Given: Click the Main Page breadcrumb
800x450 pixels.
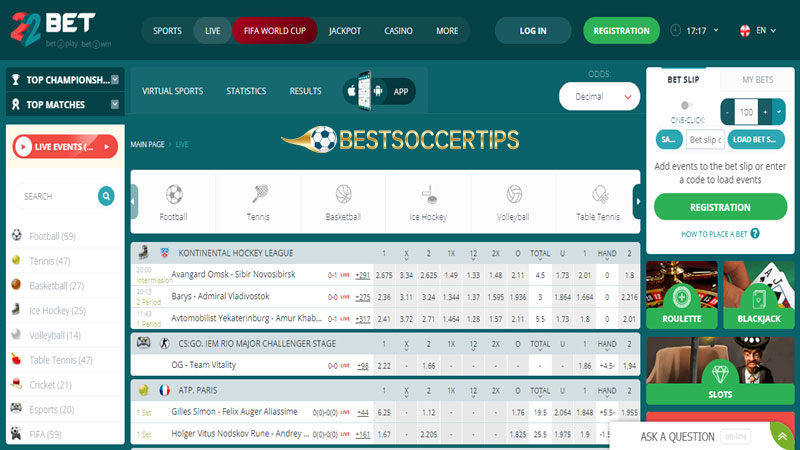Looking at the screenshot, I should 147,144.
